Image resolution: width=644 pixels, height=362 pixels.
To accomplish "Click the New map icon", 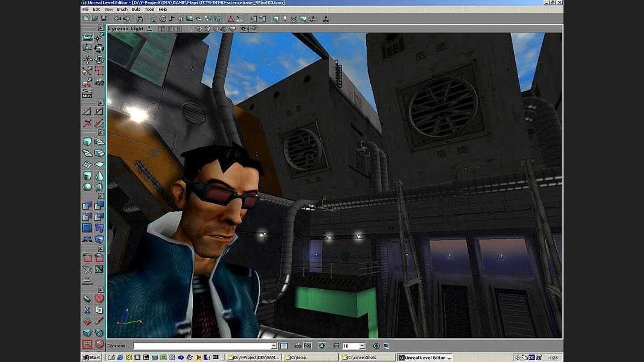I will point(86,19).
